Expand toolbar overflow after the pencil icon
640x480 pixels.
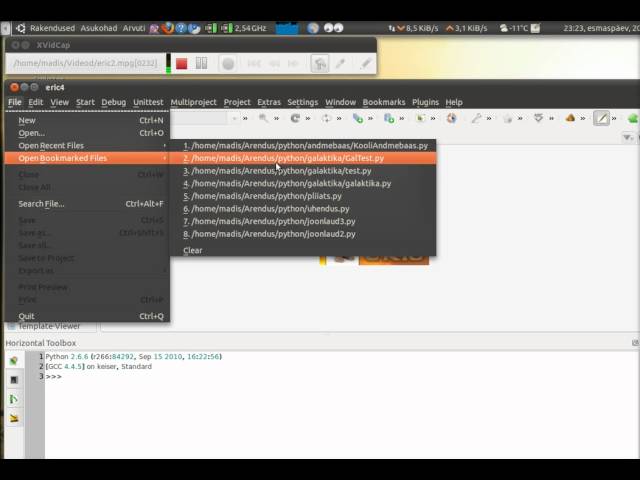pyautogui.click(x=614, y=118)
